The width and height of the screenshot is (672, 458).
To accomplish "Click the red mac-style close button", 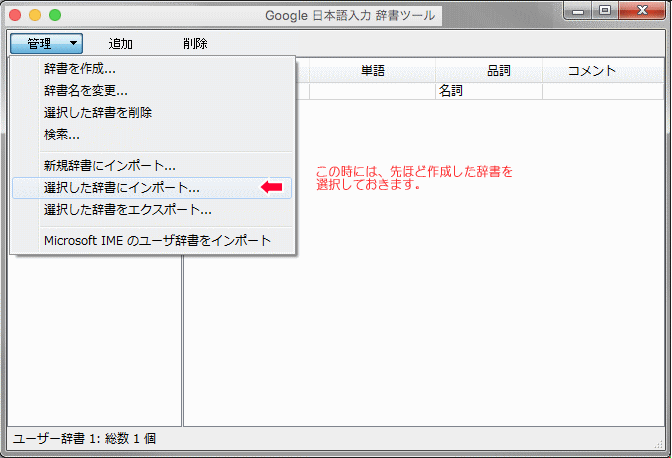I will point(15,15).
